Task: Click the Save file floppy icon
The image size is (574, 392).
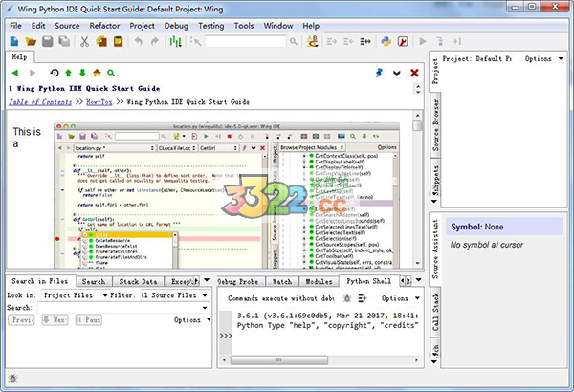Action: coord(48,42)
